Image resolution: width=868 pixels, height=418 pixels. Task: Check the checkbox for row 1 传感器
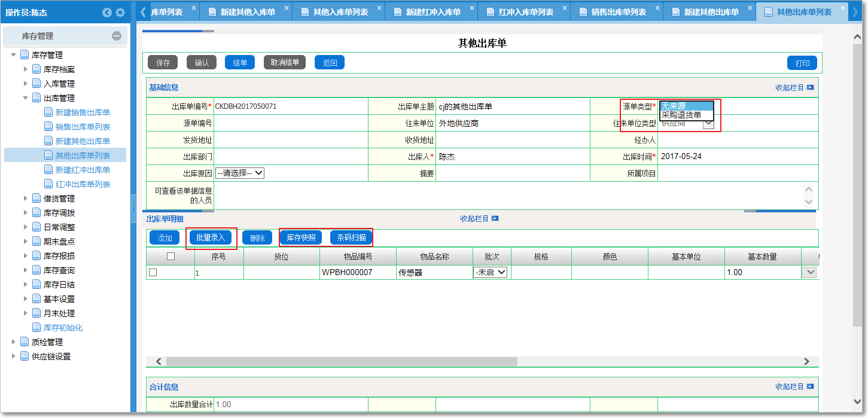tap(153, 273)
